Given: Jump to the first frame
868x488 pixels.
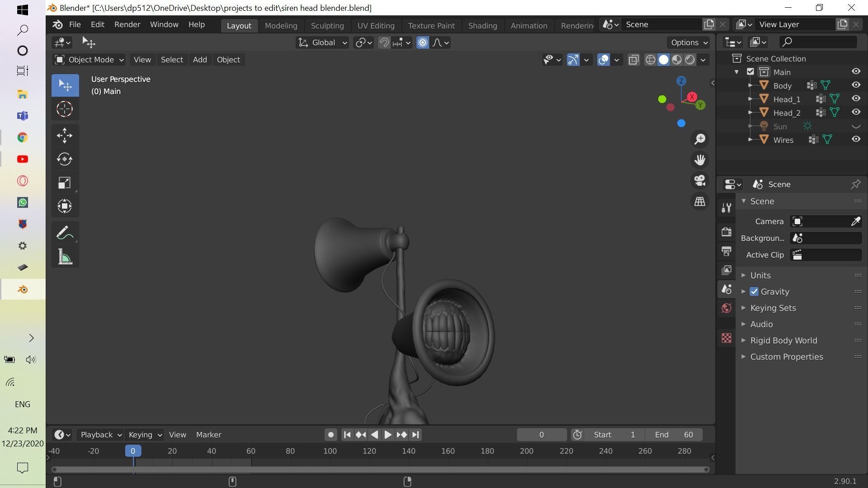Looking at the screenshot, I should (347, 435).
